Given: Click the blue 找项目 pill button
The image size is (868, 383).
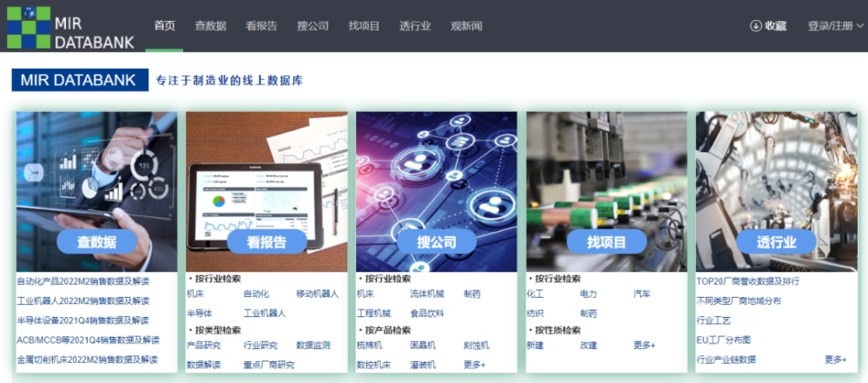Looking at the screenshot, I should point(607,241).
